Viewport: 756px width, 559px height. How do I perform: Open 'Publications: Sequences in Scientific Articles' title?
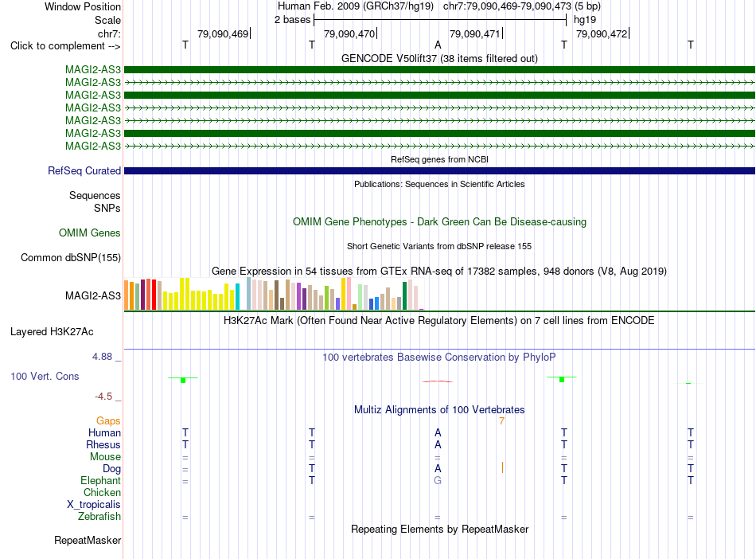pyautogui.click(x=439, y=184)
